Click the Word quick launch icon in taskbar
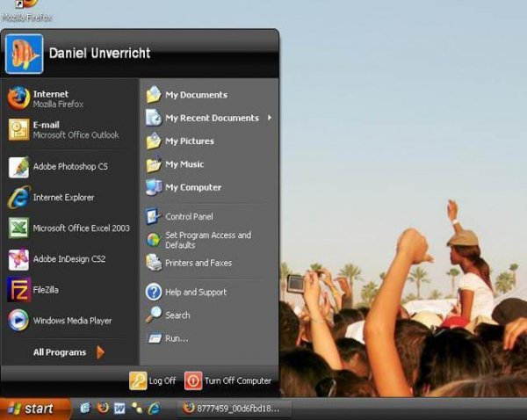The height and width of the screenshot is (420, 527). coord(119,409)
